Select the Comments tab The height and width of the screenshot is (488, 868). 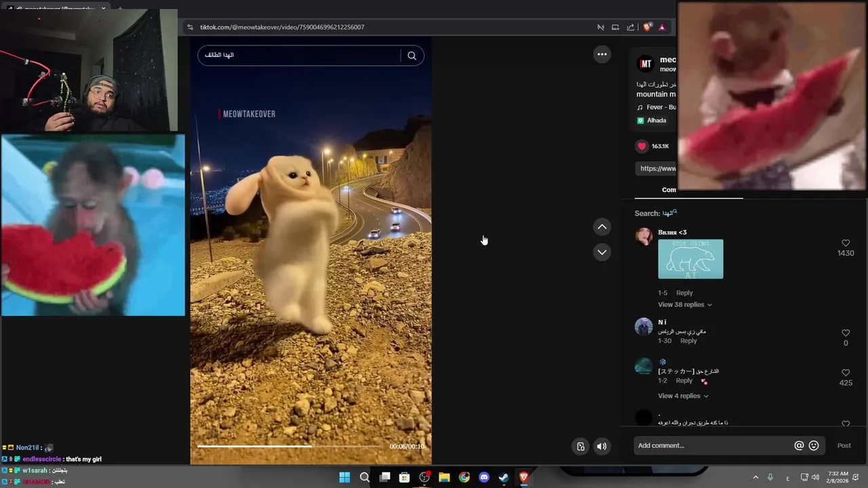coord(669,190)
